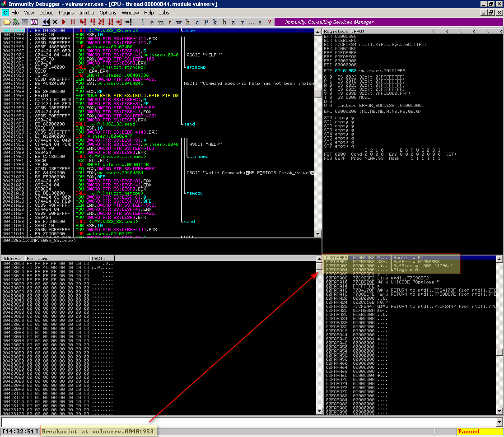Click the Execute till return icon
The image size is (504, 437).
pyautogui.click(x=119, y=22)
